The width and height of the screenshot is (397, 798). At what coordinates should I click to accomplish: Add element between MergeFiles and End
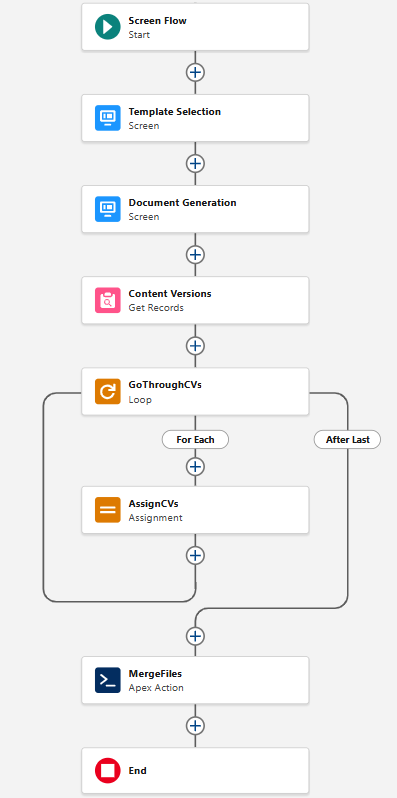tap(195, 725)
